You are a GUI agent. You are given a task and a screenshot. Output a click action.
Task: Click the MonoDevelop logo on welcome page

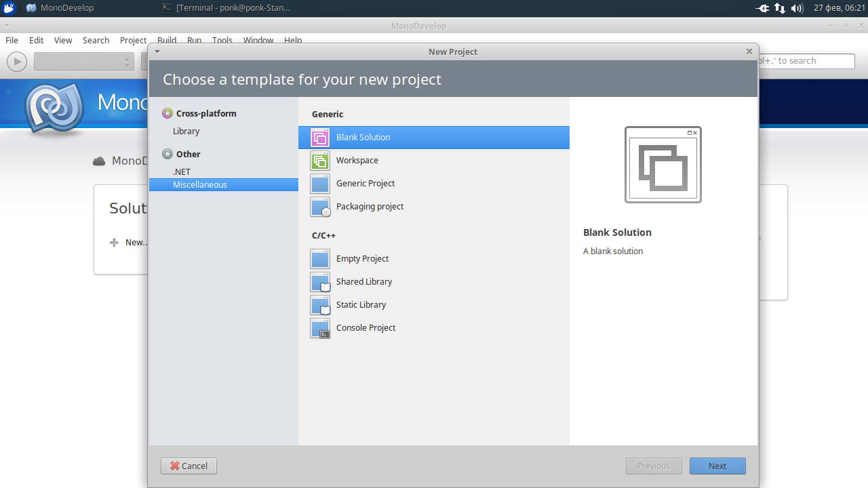click(x=53, y=108)
